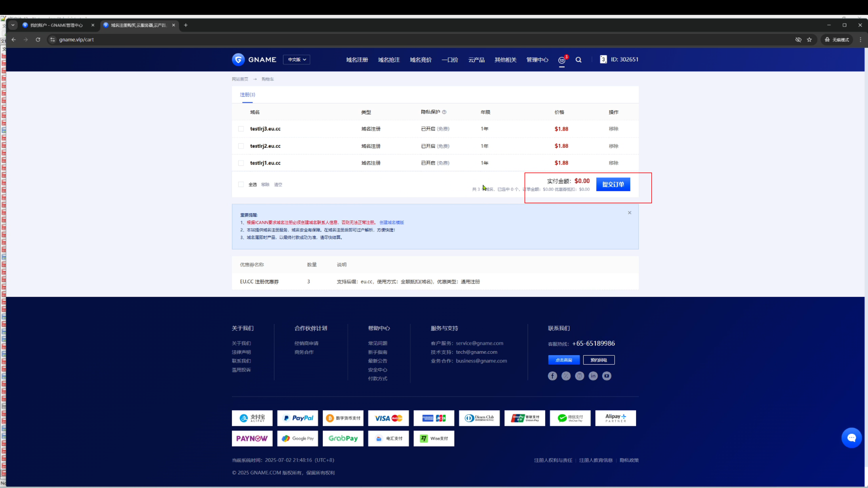Tick the 全选 select-all checkbox

click(241, 184)
